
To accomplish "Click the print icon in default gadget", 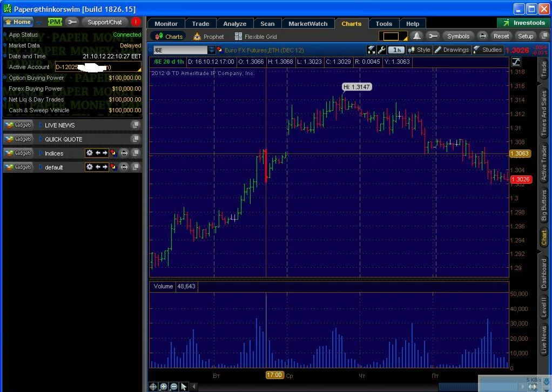I will point(124,167).
